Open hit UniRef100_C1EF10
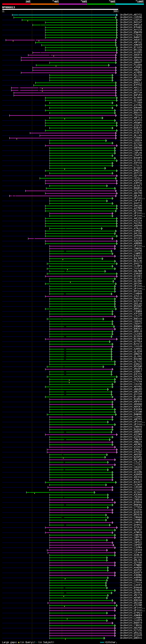 (131, 20)
